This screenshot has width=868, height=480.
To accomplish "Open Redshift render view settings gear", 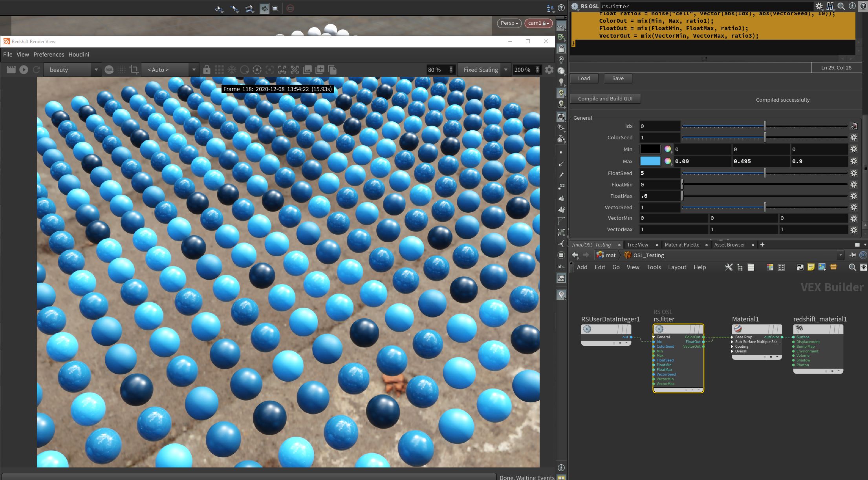I will pyautogui.click(x=549, y=70).
